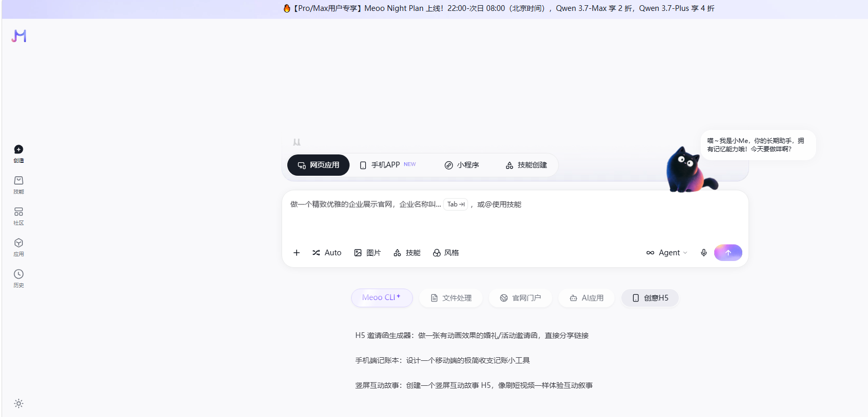View 历史 from the sidebar

19,279
